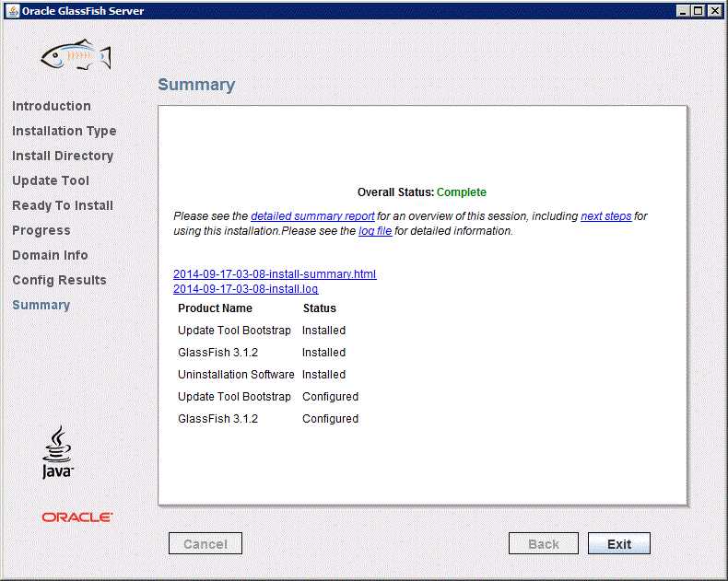
Task: Click the Product Name column header
Action: [215, 308]
